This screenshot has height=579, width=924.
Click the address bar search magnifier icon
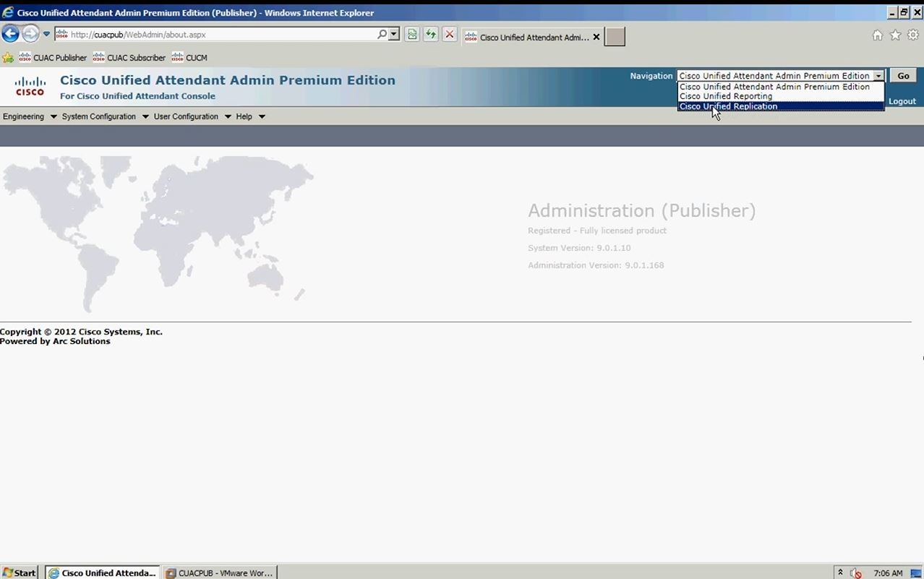[x=382, y=34]
